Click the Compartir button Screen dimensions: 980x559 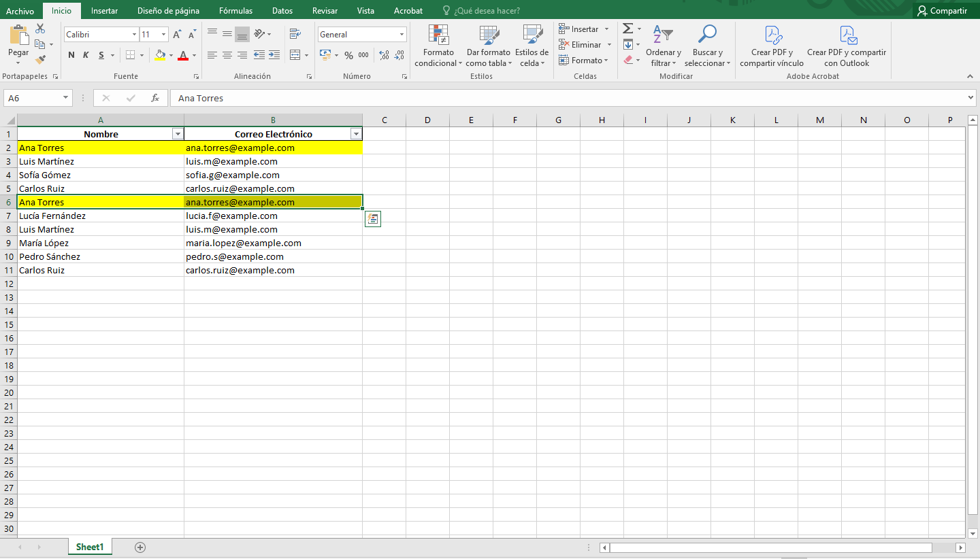(942, 11)
